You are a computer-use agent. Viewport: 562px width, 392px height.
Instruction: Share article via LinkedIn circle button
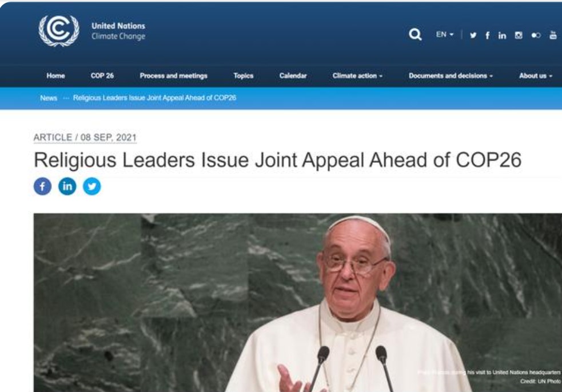point(67,186)
